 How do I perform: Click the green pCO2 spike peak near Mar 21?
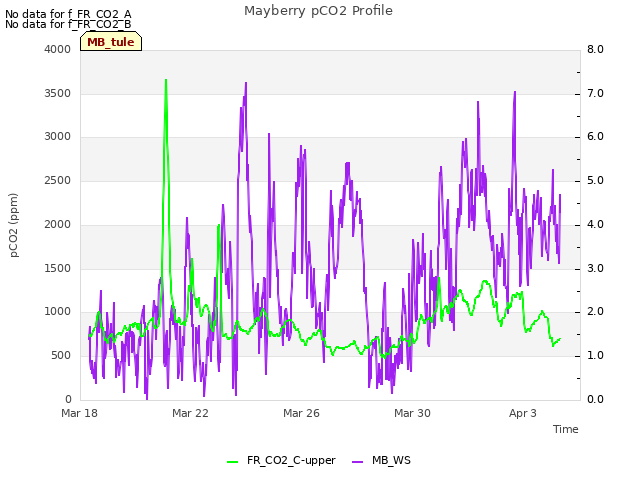click(166, 80)
